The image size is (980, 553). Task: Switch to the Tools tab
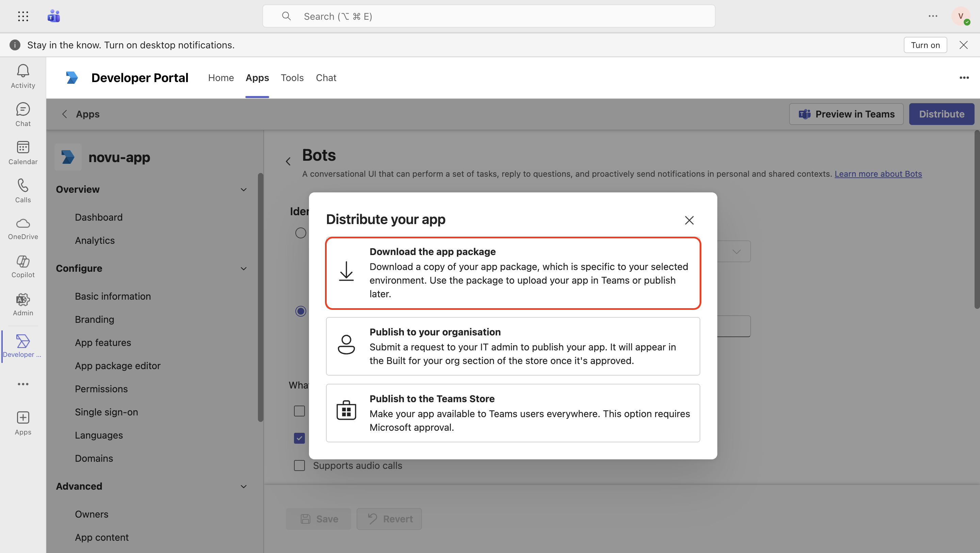[x=292, y=78]
